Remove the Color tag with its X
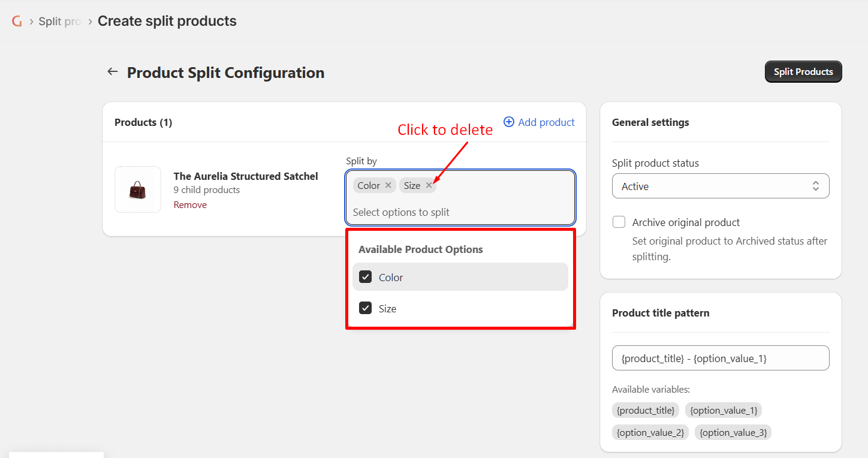Viewport: 868px width, 458px height. tap(388, 185)
